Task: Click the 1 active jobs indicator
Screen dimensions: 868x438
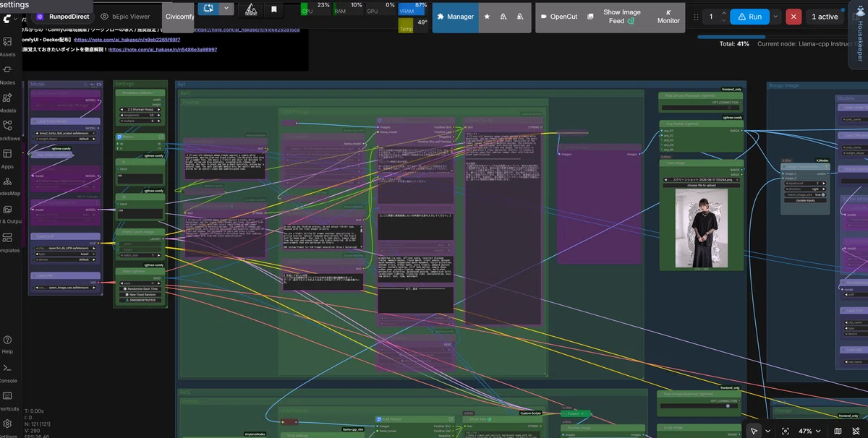Action: [824, 16]
